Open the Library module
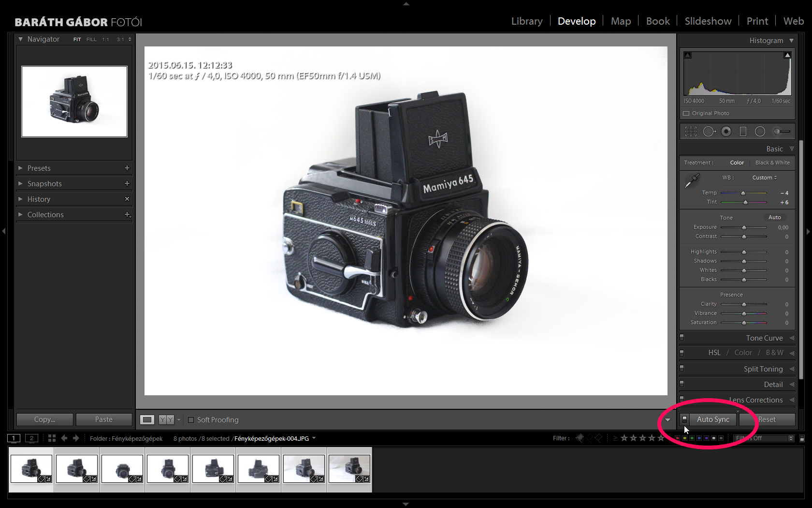The width and height of the screenshot is (812, 508). pos(527,21)
